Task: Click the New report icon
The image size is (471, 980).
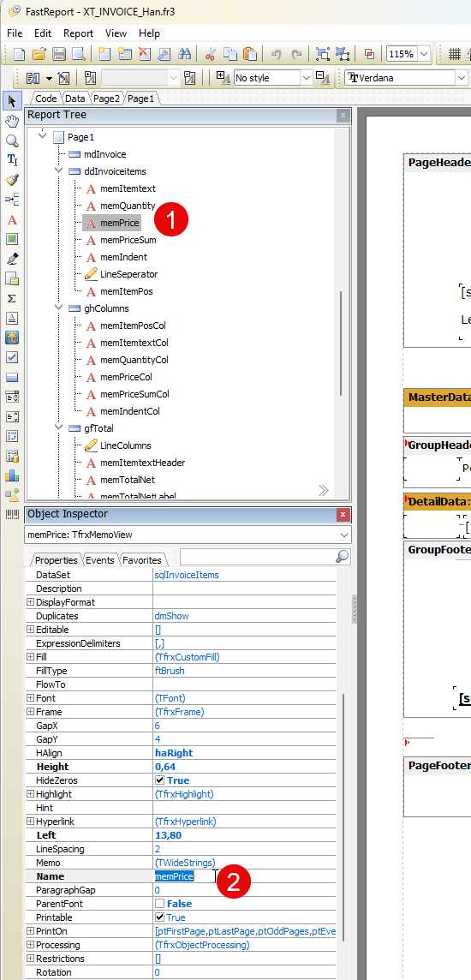Action: (x=19, y=54)
